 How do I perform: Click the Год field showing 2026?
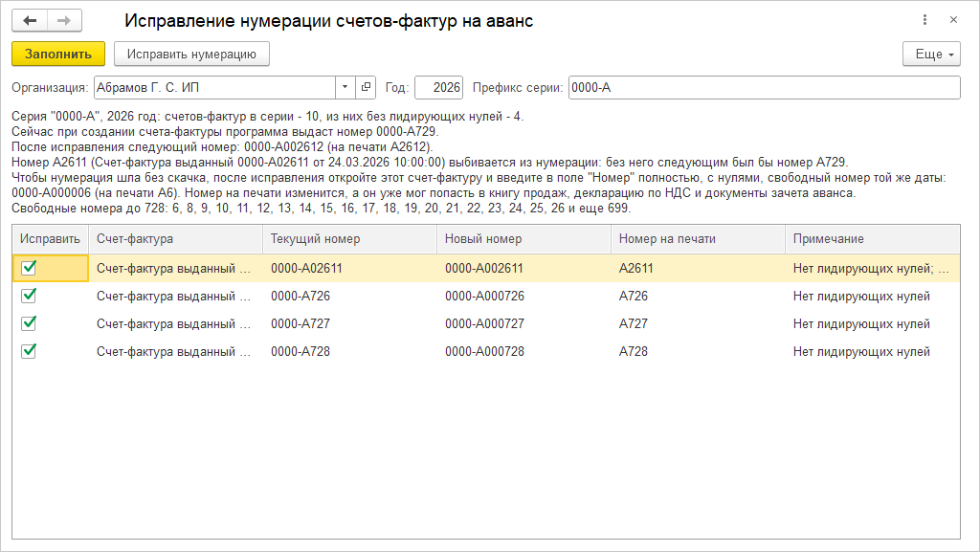coord(438,87)
